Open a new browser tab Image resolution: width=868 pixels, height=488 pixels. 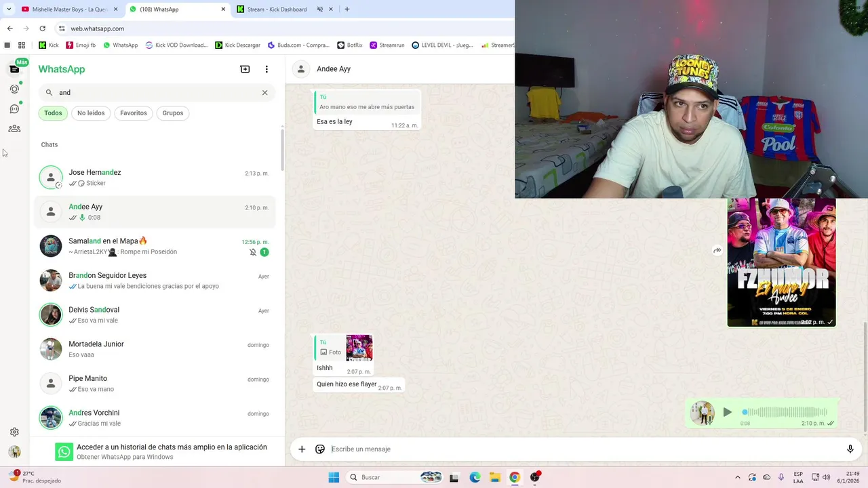point(347,9)
